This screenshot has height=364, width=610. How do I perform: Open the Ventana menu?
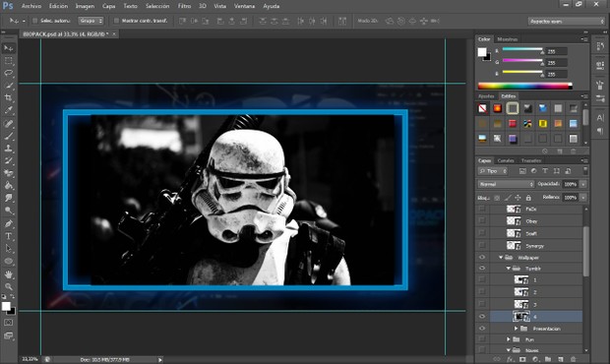244,6
